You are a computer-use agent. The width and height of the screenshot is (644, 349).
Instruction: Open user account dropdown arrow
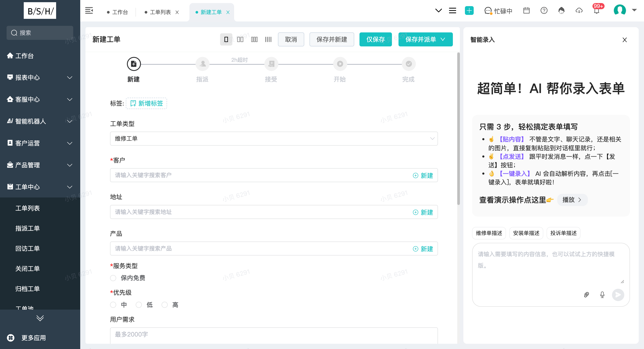[x=634, y=10]
